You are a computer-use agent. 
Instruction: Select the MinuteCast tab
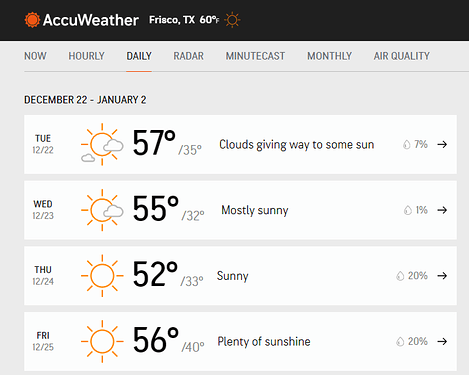[255, 56]
